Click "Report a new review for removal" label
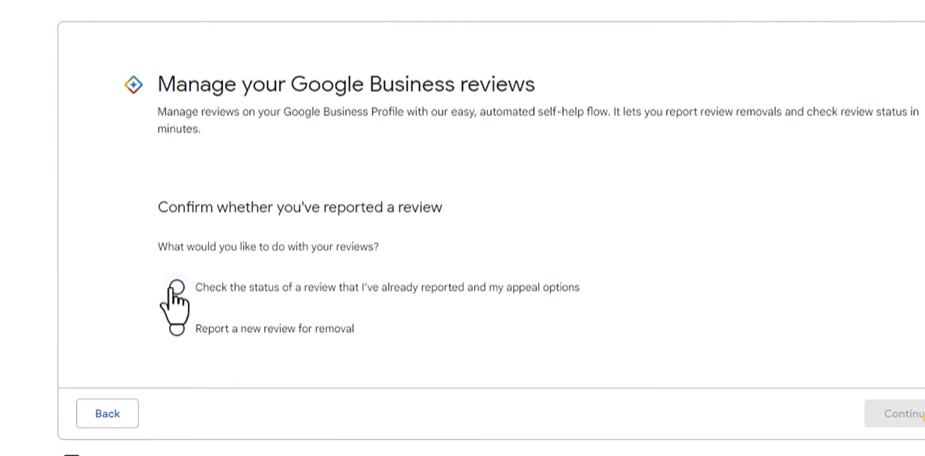The image size is (925, 456). point(274,328)
